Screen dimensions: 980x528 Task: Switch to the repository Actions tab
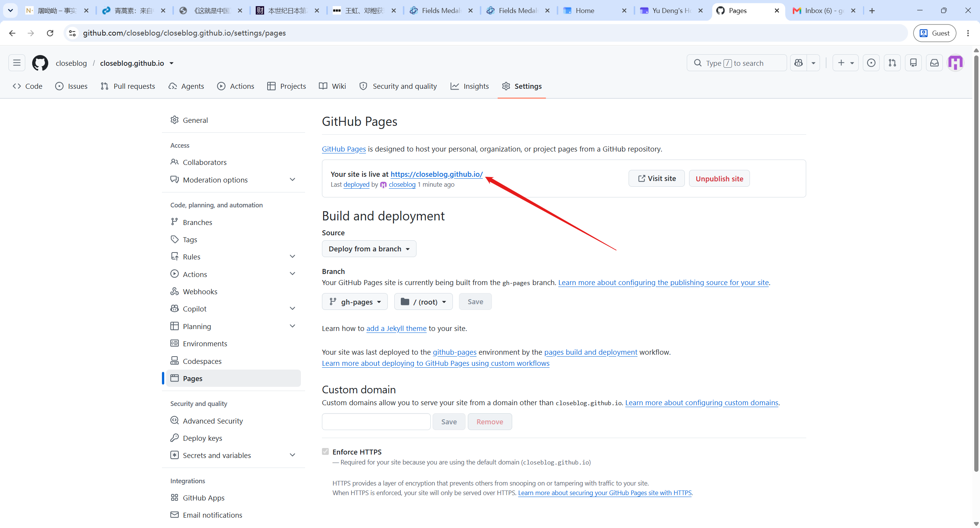(x=236, y=86)
